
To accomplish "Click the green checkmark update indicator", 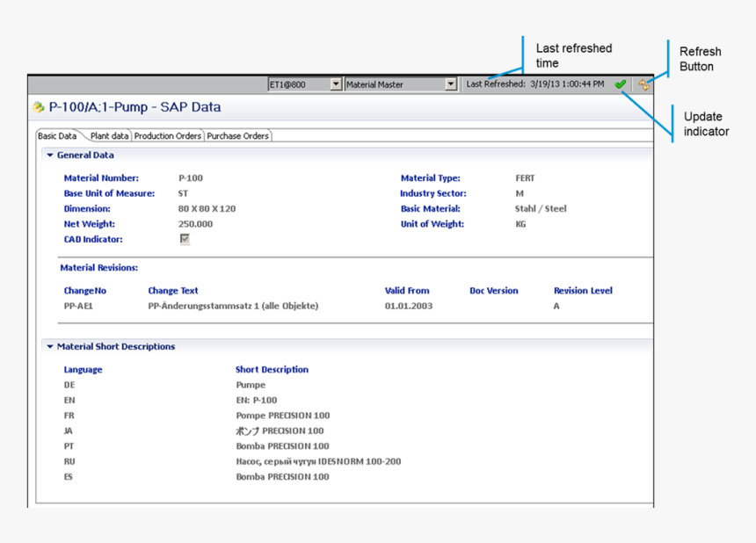I will tap(621, 84).
